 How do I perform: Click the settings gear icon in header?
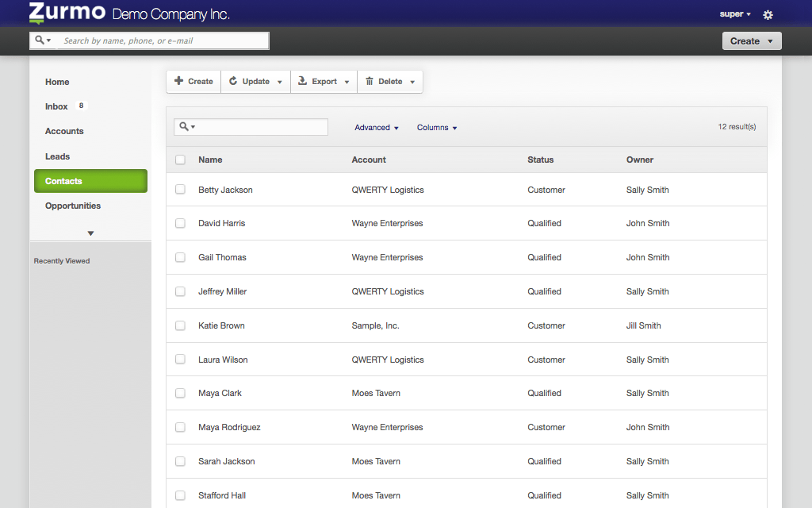tap(767, 14)
